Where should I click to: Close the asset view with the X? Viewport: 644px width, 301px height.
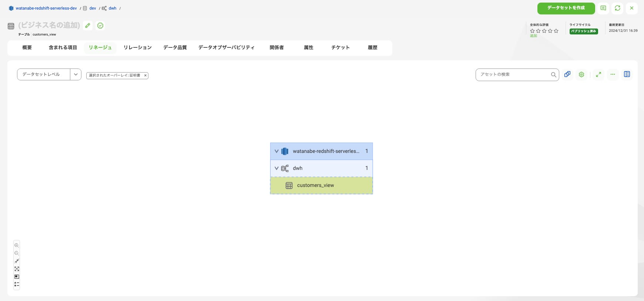pyautogui.click(x=632, y=8)
